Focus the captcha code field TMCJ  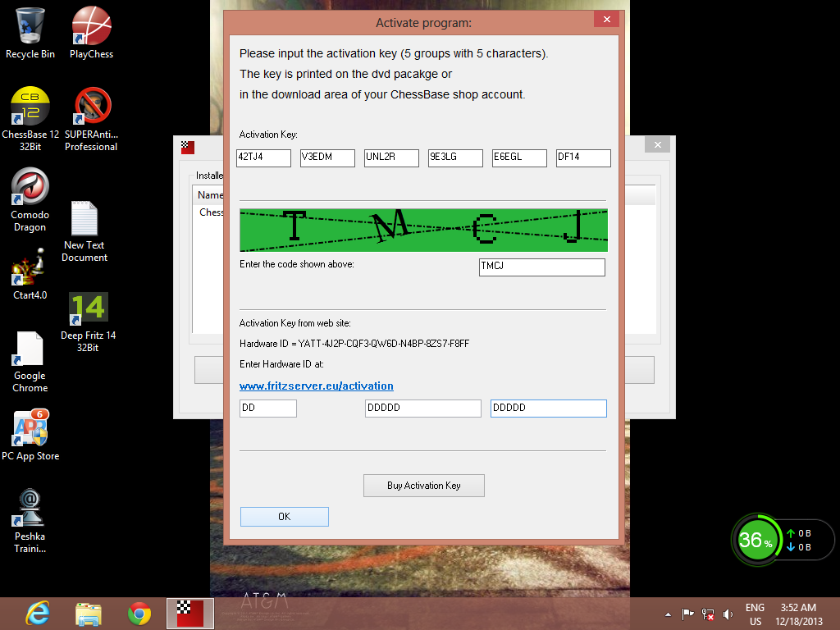541,267
